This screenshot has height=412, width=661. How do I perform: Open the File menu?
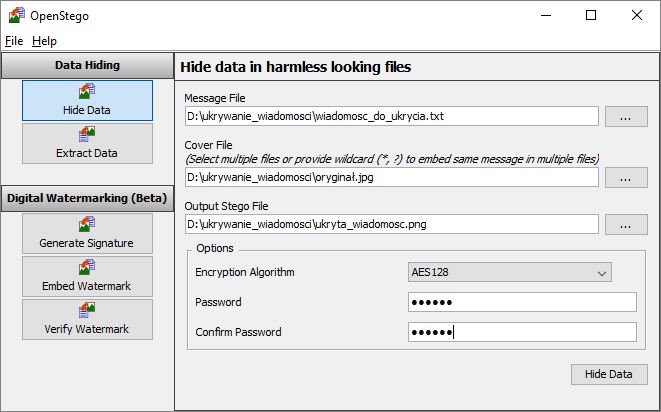[13, 41]
